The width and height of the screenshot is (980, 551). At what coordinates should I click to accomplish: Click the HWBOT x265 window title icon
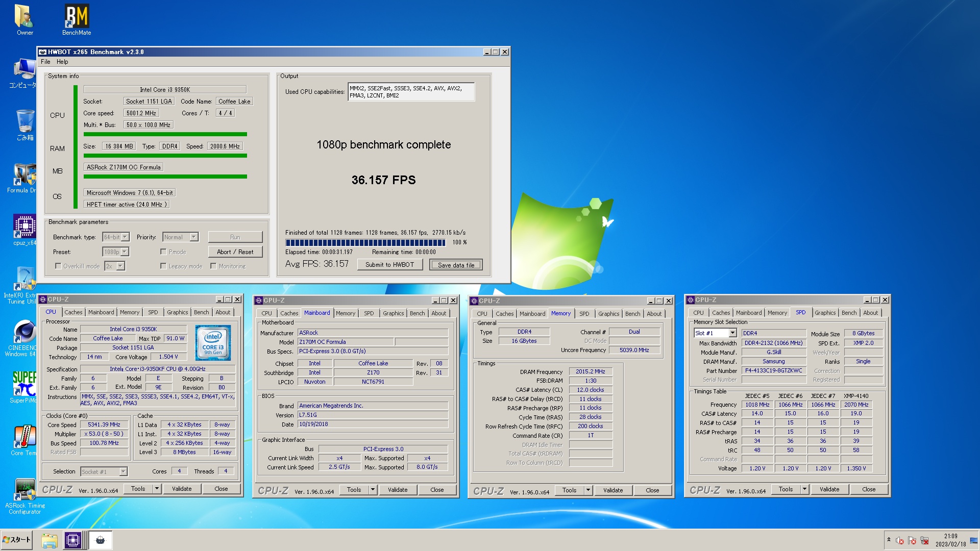click(43, 52)
